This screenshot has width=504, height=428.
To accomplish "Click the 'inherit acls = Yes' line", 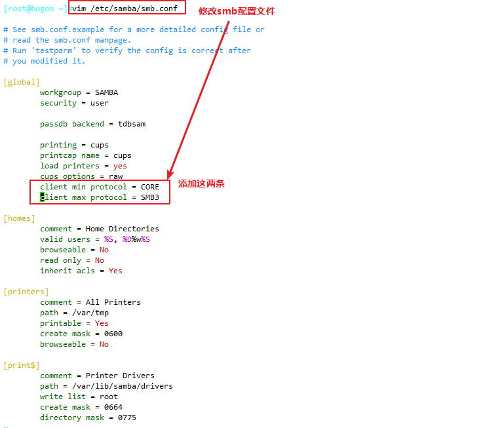I will coord(81,271).
